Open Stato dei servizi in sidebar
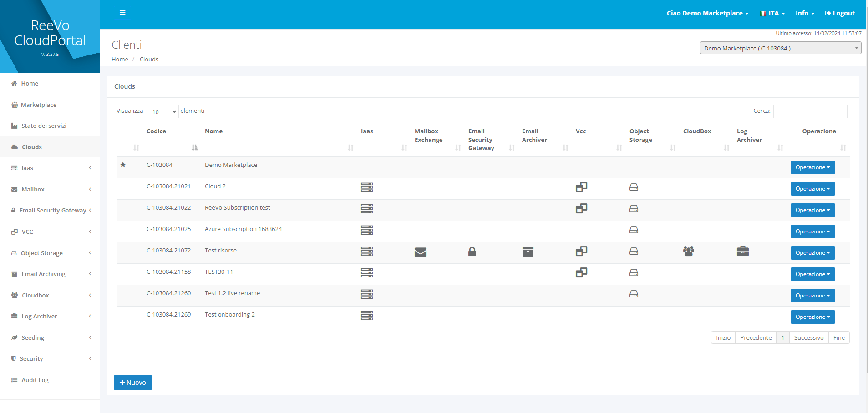Screen dimensions: 868x413 coord(50,126)
